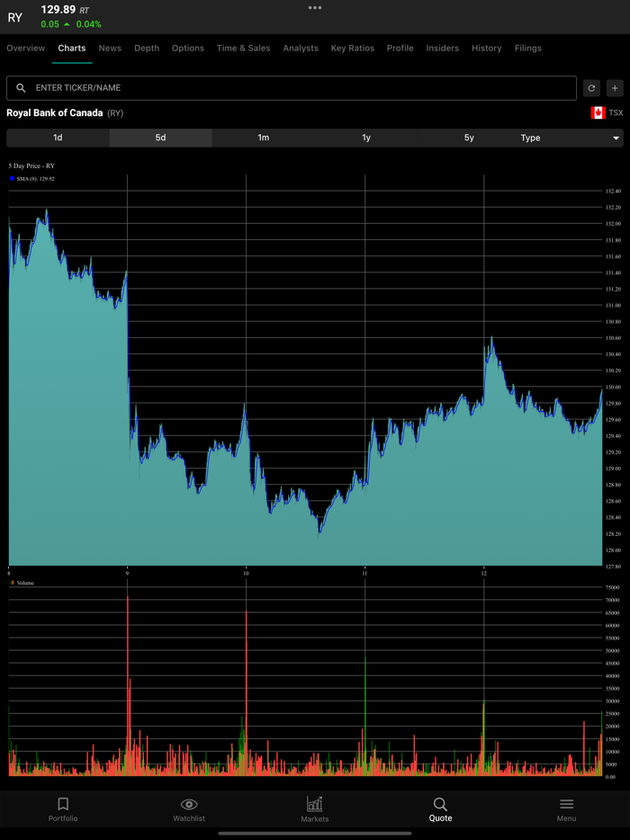The height and width of the screenshot is (840, 630).
Task: Tap the Royal Bank of Canada title
Action: click(x=55, y=113)
